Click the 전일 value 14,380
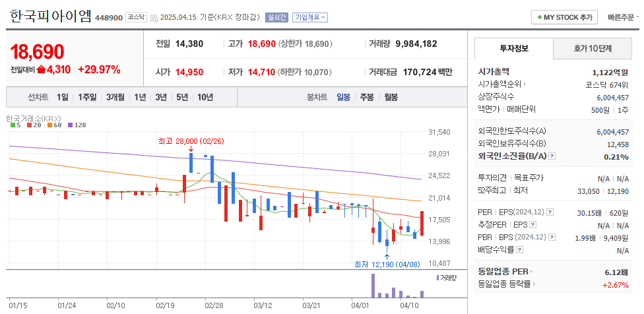 (x=189, y=44)
